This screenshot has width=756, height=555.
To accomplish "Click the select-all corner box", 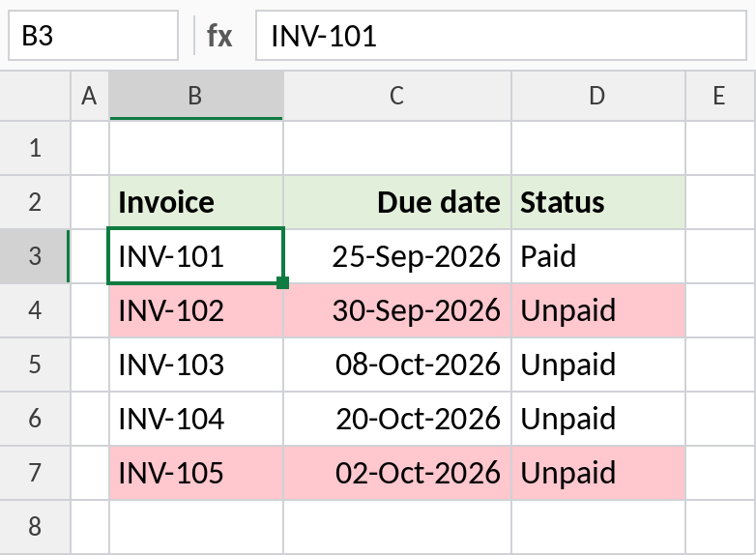I will [x=35, y=96].
